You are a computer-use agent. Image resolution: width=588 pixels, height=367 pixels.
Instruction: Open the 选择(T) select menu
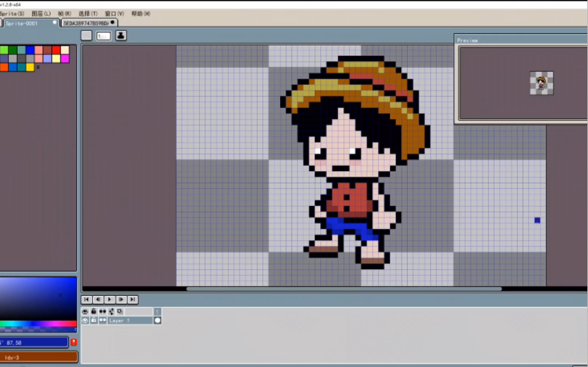pos(88,14)
